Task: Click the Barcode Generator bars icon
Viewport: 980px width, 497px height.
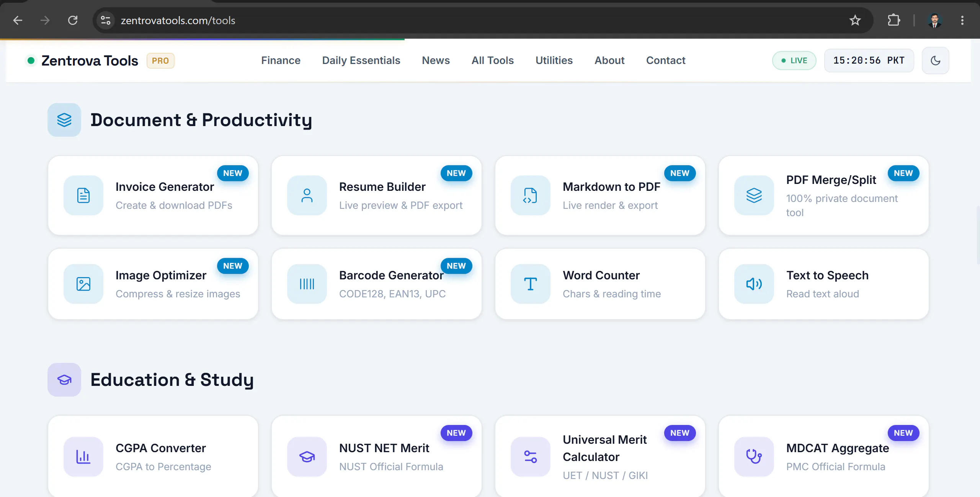Action: tap(307, 284)
